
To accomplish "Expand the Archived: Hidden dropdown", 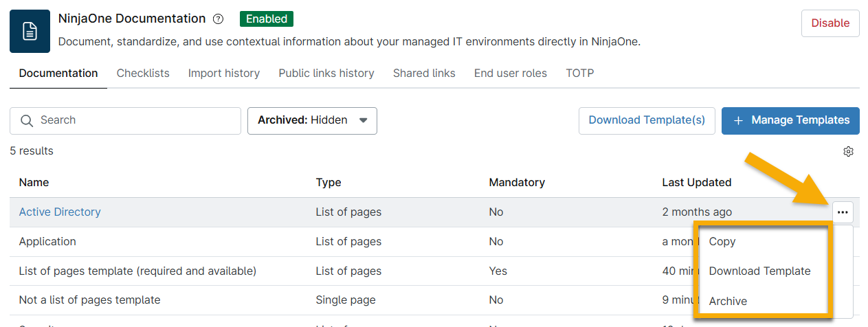I will [312, 121].
